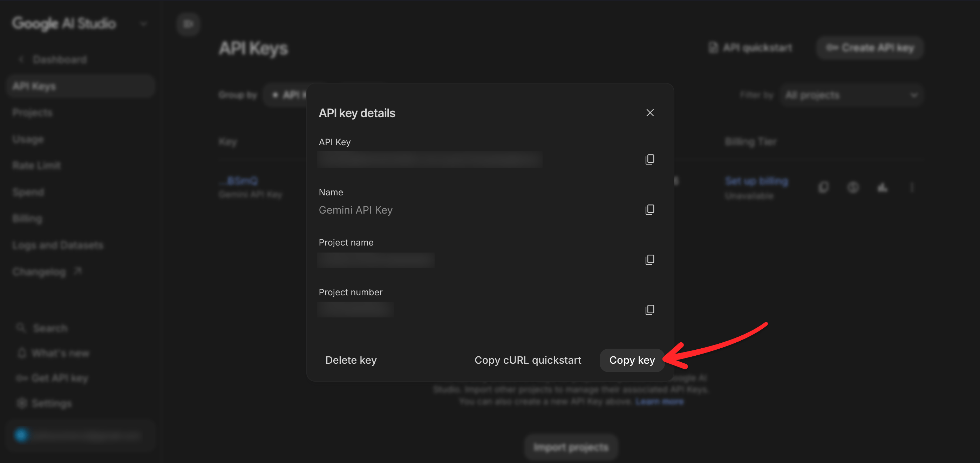Click Get API key in the sidebar
The height and width of the screenshot is (463, 980).
(x=52, y=378)
